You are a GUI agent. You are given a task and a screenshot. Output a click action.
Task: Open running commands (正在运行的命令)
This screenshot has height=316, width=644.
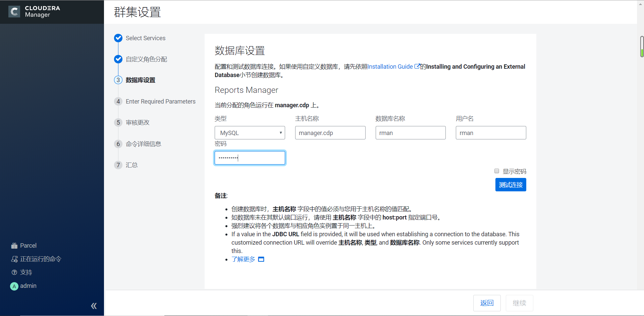point(36,259)
